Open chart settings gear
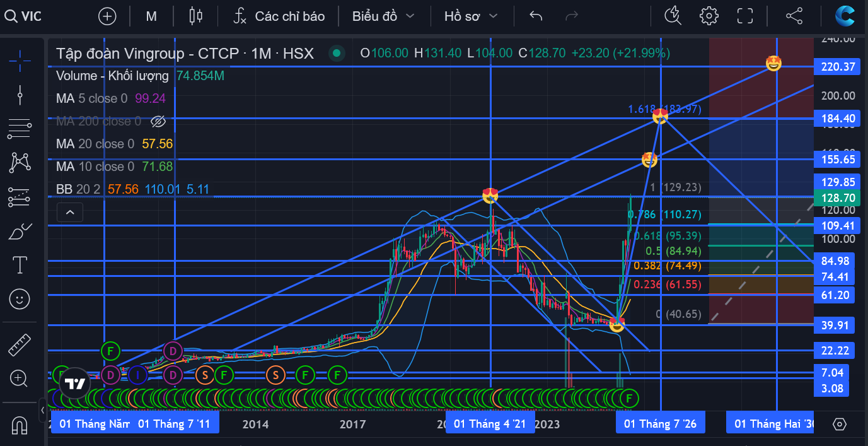This screenshot has width=868, height=446. point(709,16)
